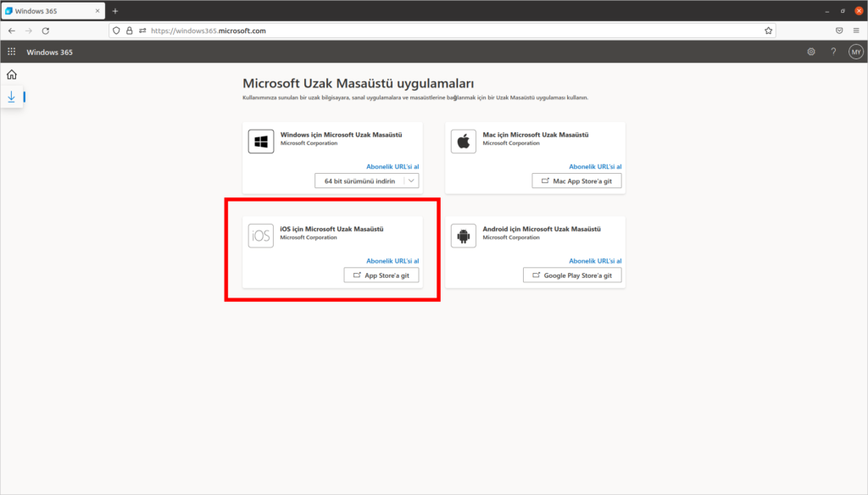Click Google Play Store'a git button
868x495 pixels.
point(572,275)
